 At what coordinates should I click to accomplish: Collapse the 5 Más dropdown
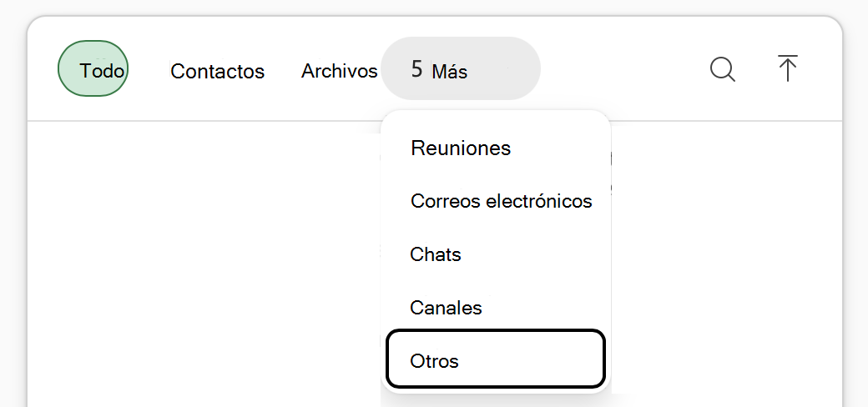click(x=461, y=68)
